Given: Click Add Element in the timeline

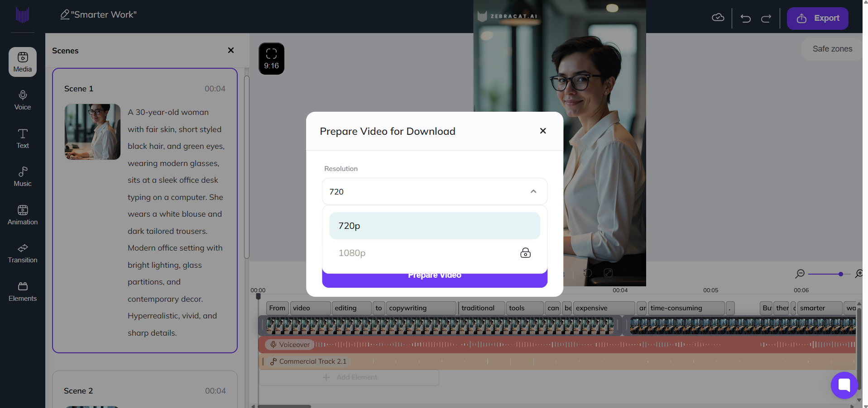Looking at the screenshot, I should [x=349, y=377].
